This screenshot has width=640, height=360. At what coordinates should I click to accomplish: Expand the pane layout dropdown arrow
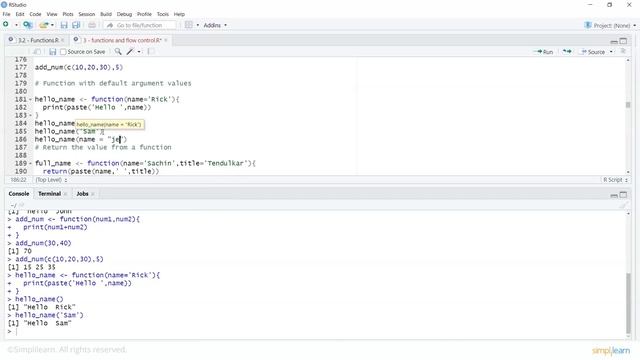[198, 25]
